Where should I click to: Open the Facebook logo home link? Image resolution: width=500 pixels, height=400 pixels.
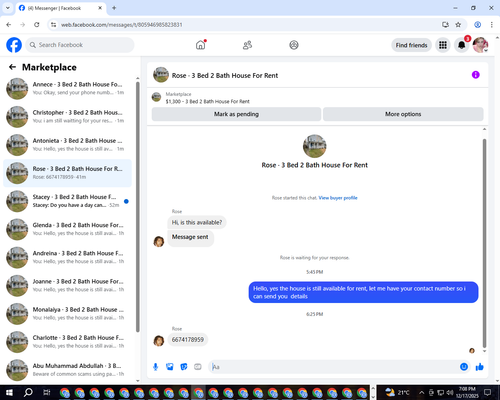pos(14,45)
